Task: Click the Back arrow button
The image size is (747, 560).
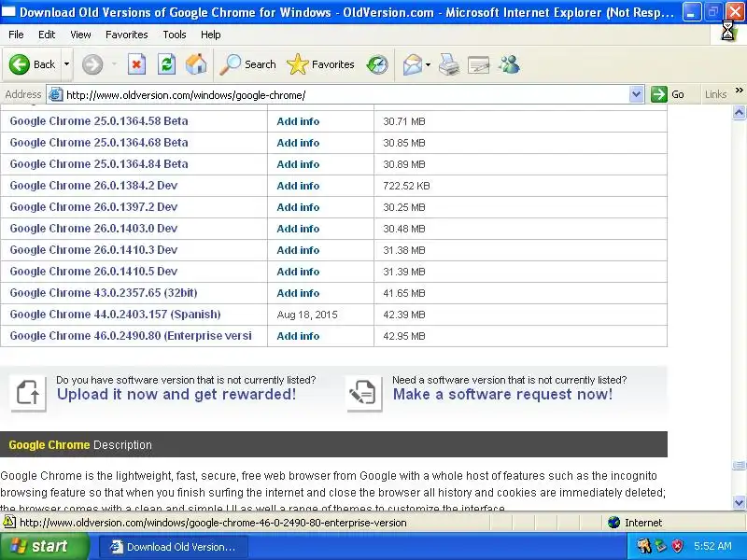Action: (x=32, y=64)
